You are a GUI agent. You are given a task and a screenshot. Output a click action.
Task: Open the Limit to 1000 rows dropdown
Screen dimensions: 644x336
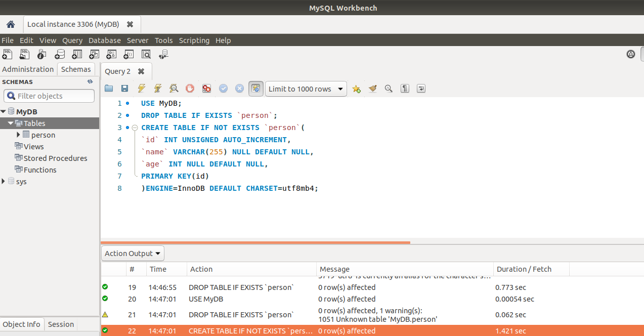pyautogui.click(x=306, y=89)
